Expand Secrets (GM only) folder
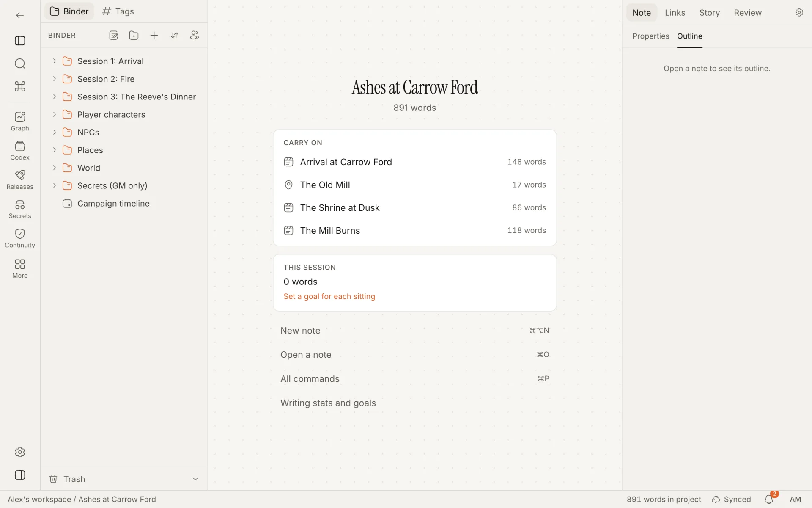The height and width of the screenshot is (508, 812). 54,185
